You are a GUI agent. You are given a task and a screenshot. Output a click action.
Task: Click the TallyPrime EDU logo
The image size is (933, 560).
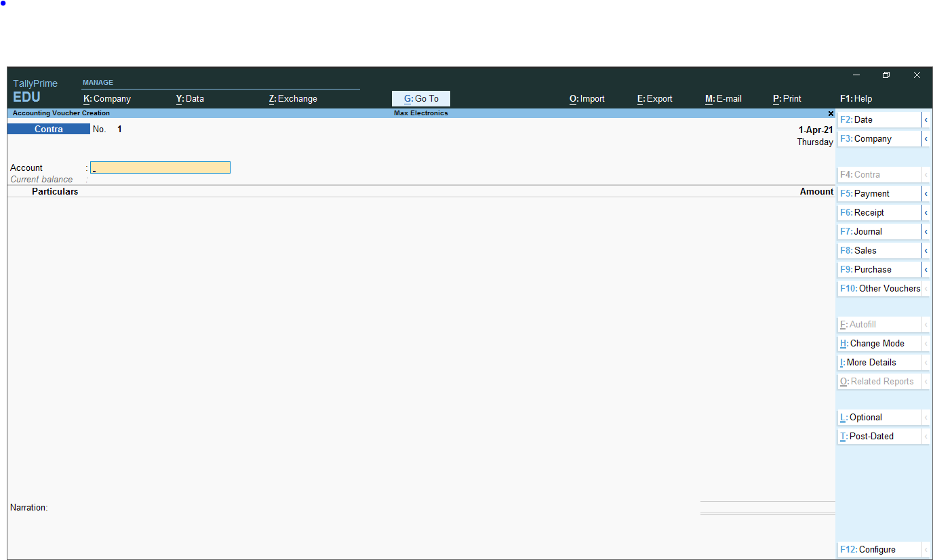coord(35,90)
